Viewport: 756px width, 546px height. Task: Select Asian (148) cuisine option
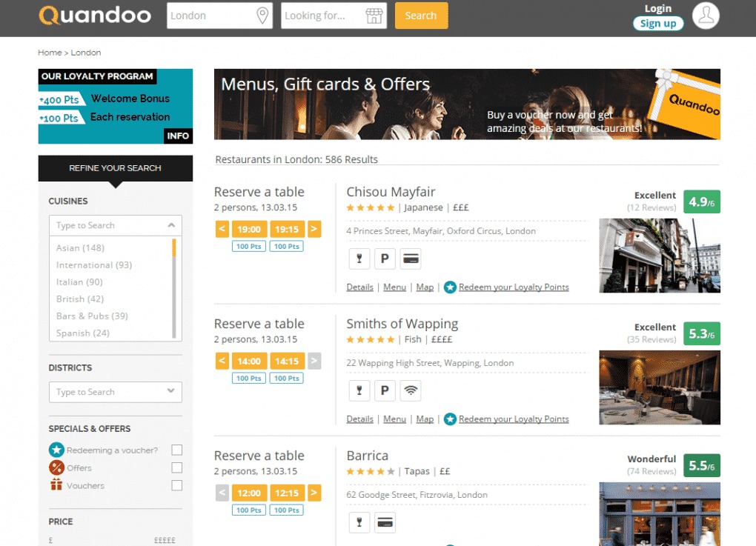80,247
